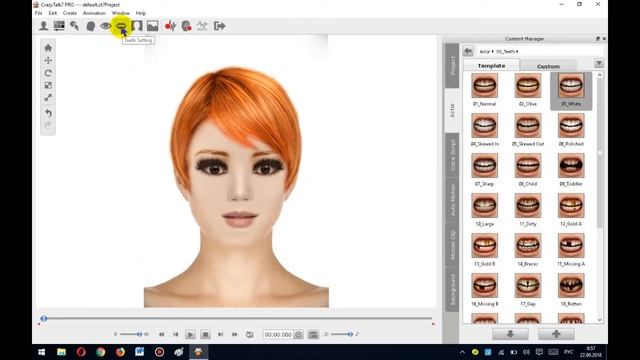640x360 pixels.
Task: Open the Background Setting landscape icon
Action: (x=153, y=26)
